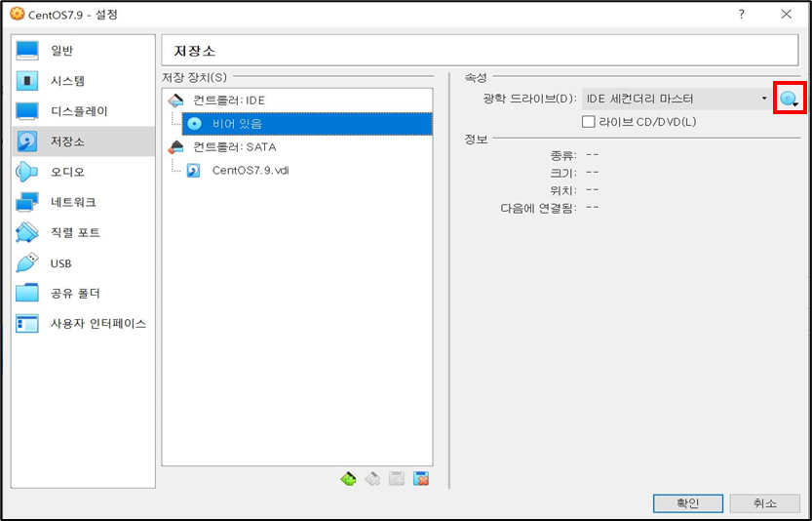Open the 직렬 포트 settings category
This screenshot has height=521, width=812.
point(83,232)
